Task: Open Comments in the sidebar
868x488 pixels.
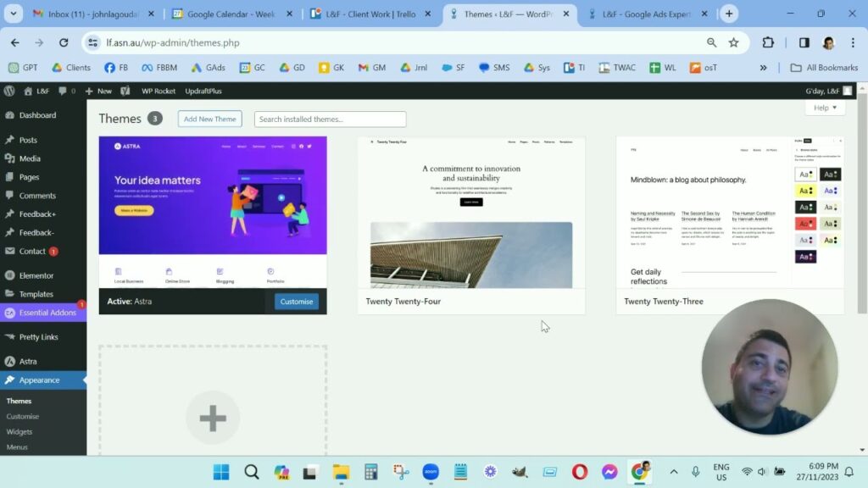Action: (x=37, y=196)
